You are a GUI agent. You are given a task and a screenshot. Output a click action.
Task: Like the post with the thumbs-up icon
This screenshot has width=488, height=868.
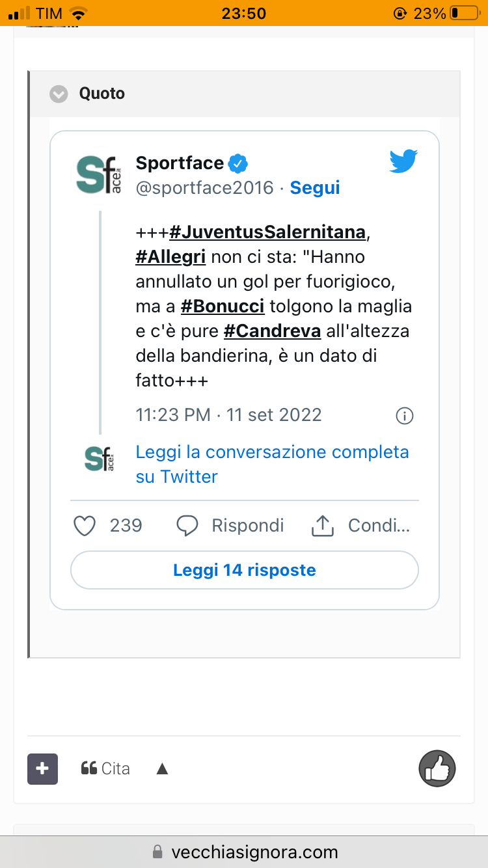coord(437,768)
